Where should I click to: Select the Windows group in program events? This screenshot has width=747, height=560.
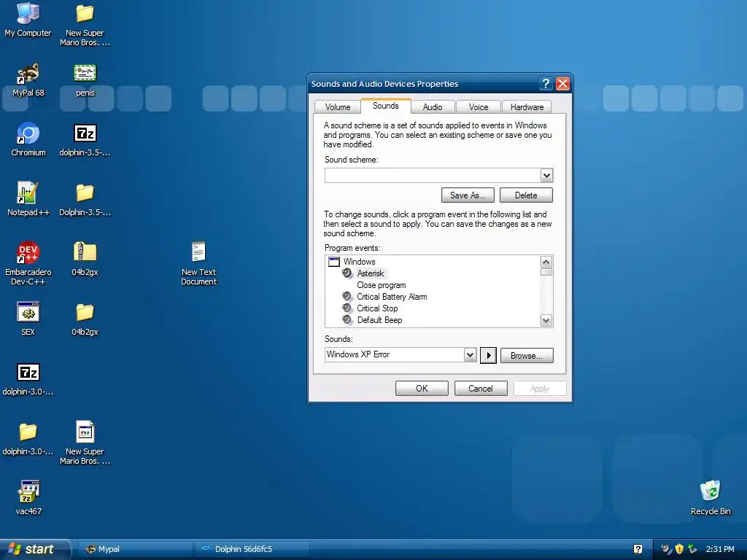(x=359, y=262)
